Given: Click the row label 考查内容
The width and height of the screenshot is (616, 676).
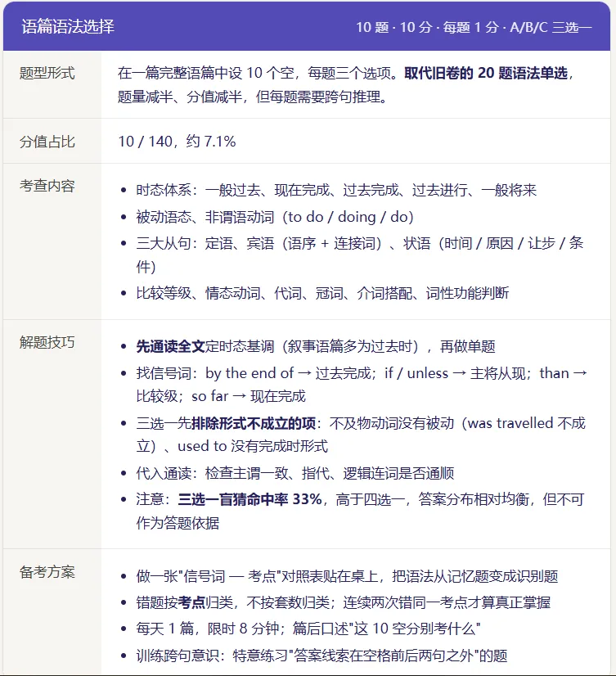Looking at the screenshot, I should 47,186.
